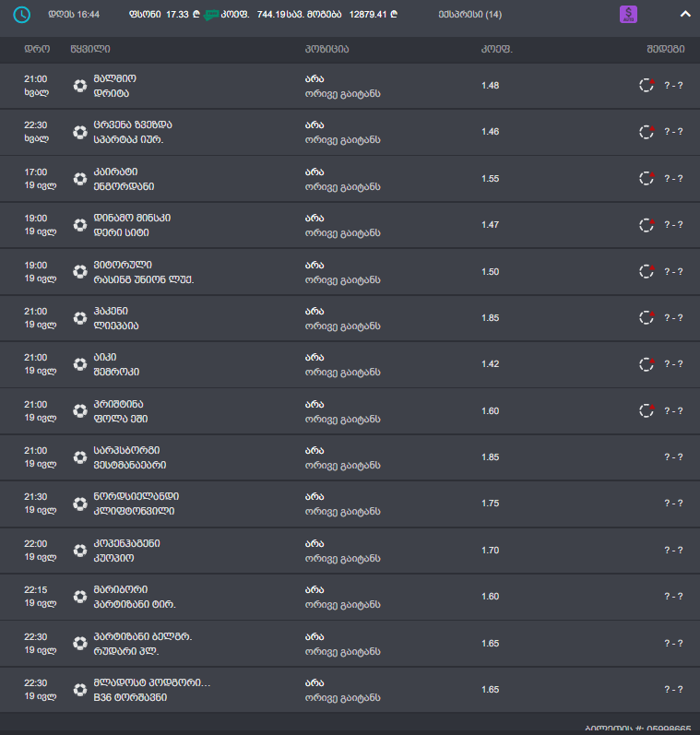The height and width of the screenshot is (735, 700).
Task: Click the clock icon in the ticket header
Action: click(x=22, y=15)
